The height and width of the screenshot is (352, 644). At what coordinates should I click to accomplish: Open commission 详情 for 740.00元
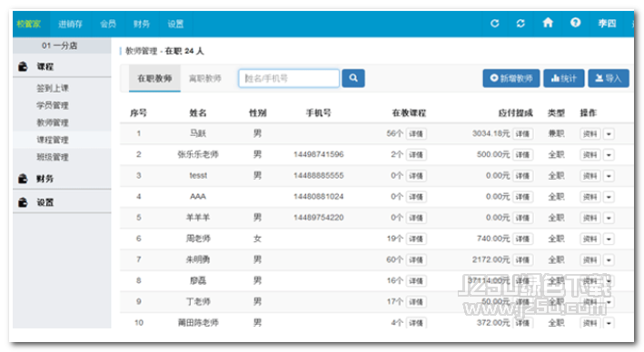tap(522, 239)
